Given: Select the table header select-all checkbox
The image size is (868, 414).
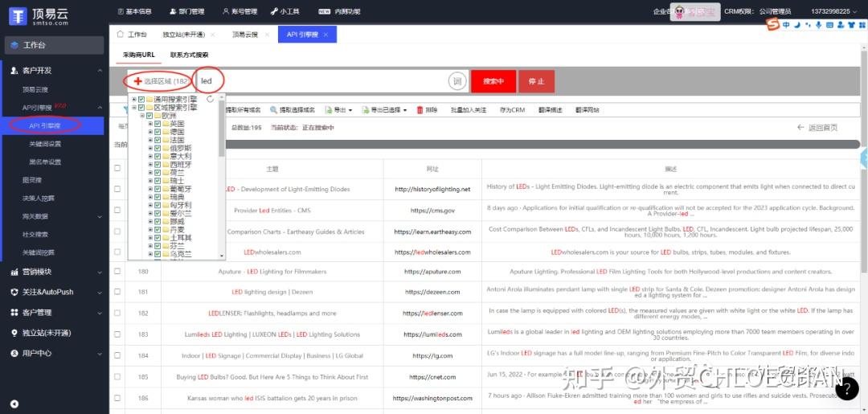Looking at the screenshot, I should (117, 168).
